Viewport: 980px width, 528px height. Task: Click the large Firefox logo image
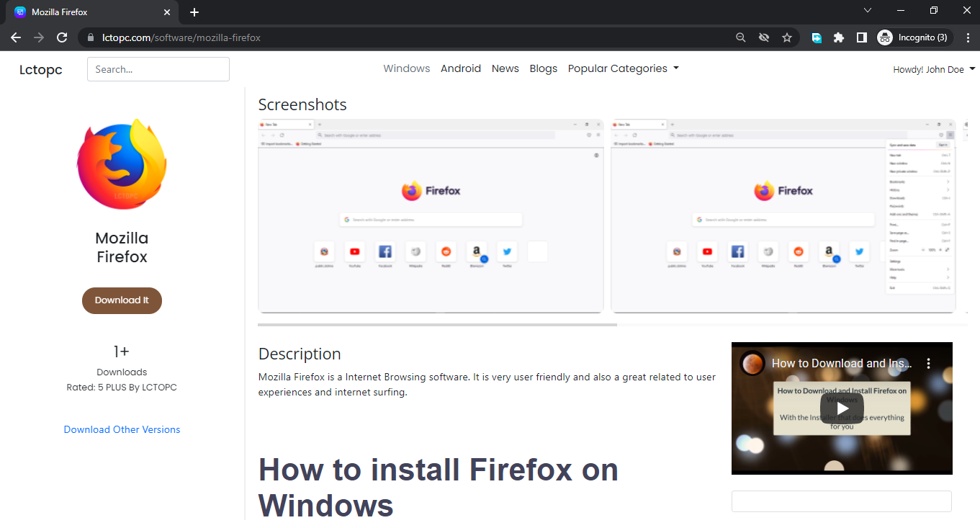[122, 165]
